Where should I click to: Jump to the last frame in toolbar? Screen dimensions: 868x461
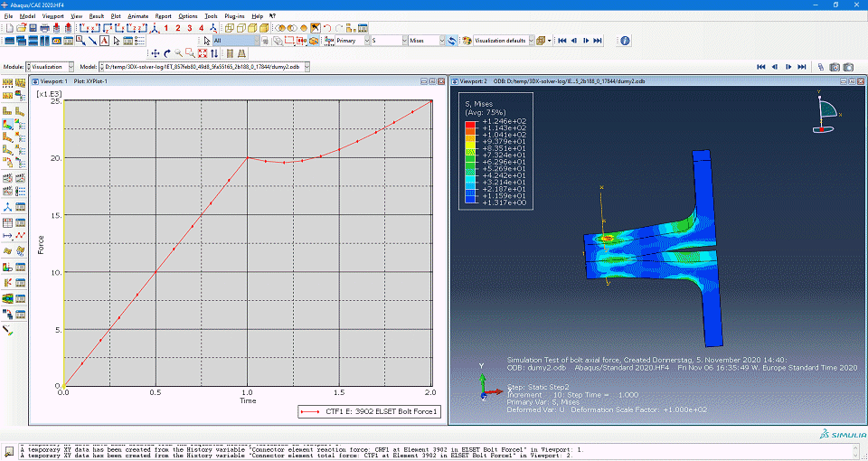pyautogui.click(x=598, y=41)
